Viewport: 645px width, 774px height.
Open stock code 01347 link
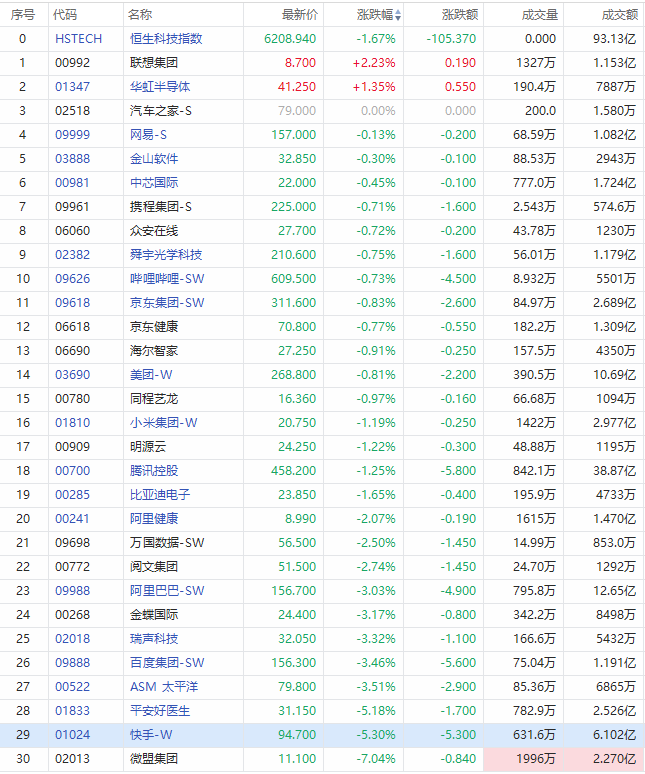coord(73,87)
